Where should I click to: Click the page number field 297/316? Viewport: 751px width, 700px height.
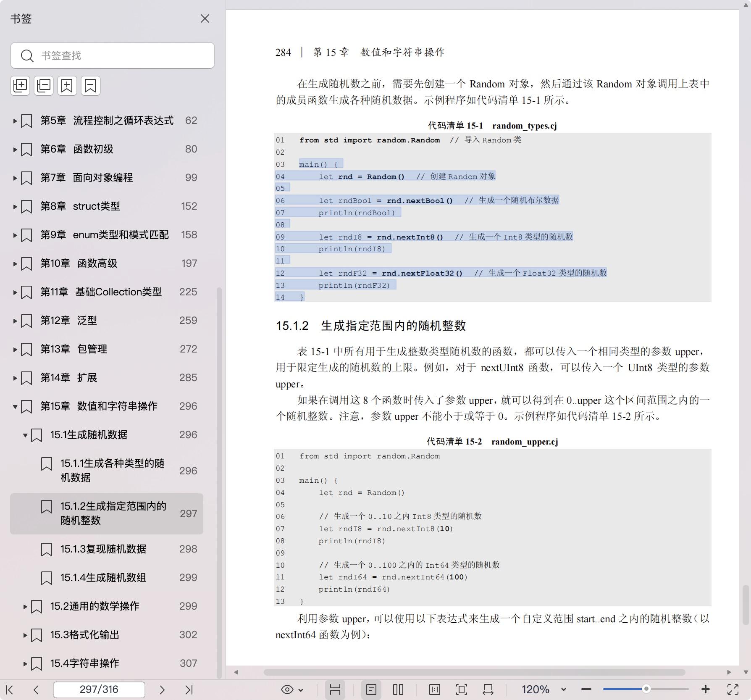(x=99, y=689)
